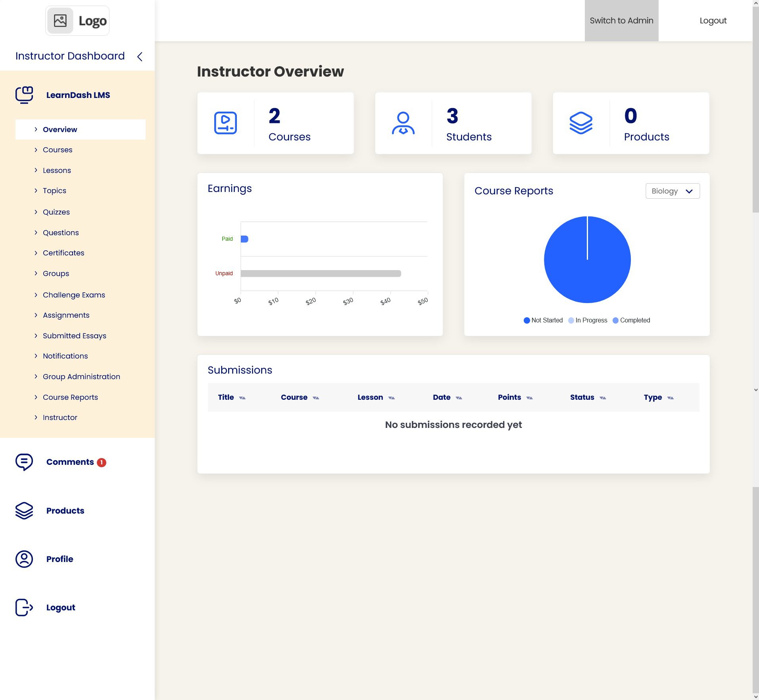Open the Comments section link

click(x=70, y=462)
